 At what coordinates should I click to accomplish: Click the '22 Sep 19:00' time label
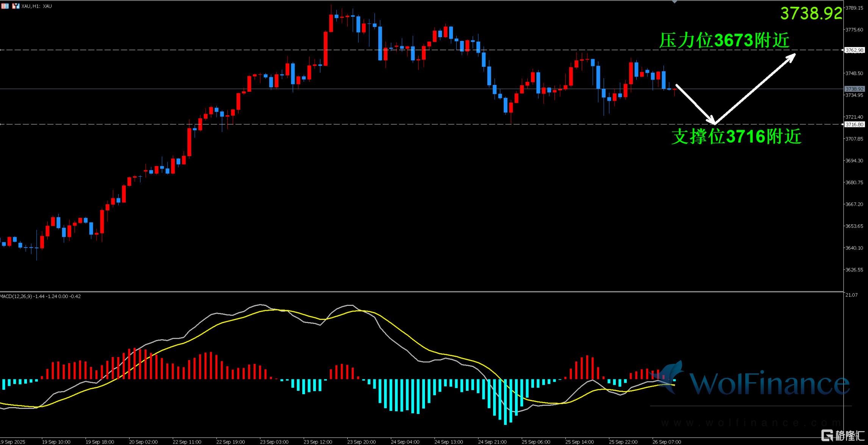pos(230,442)
